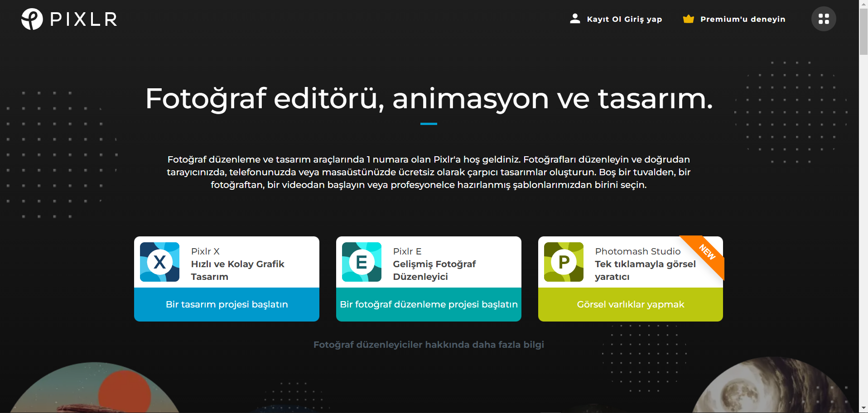Select 'Tek tıklamayla görsel yaratıcı' text

[645, 270]
